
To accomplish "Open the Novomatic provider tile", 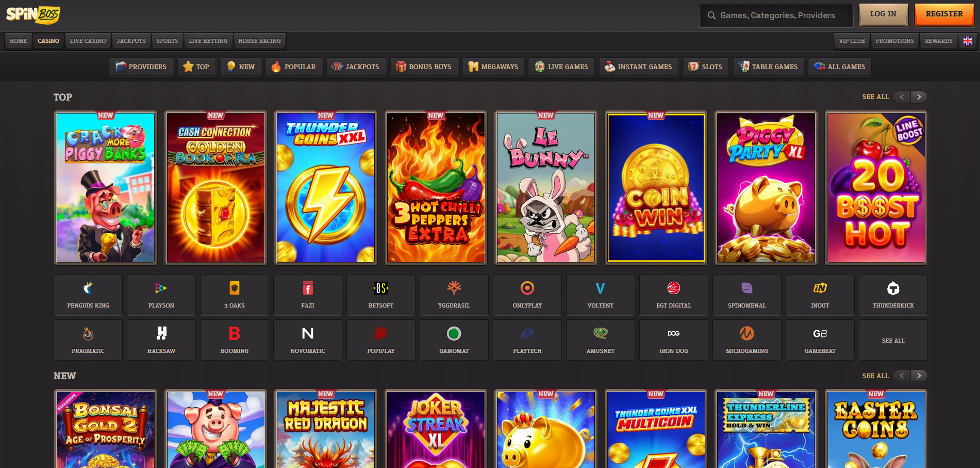I will (308, 340).
